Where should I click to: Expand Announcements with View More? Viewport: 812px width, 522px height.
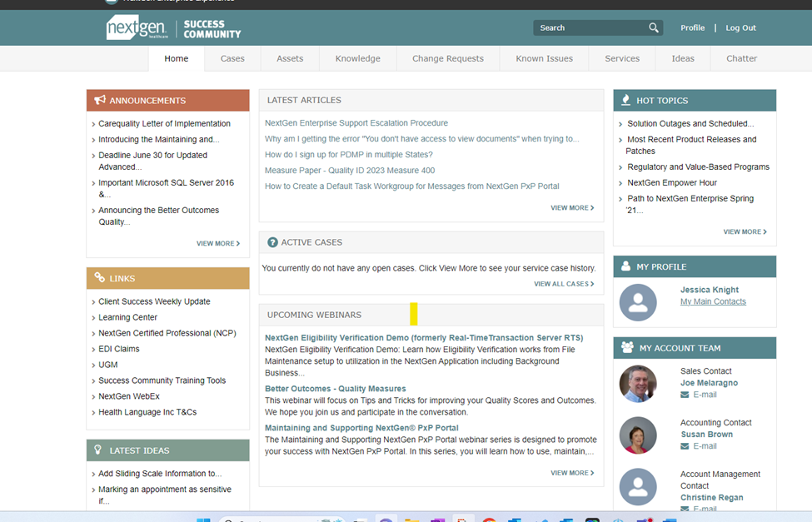click(x=217, y=244)
